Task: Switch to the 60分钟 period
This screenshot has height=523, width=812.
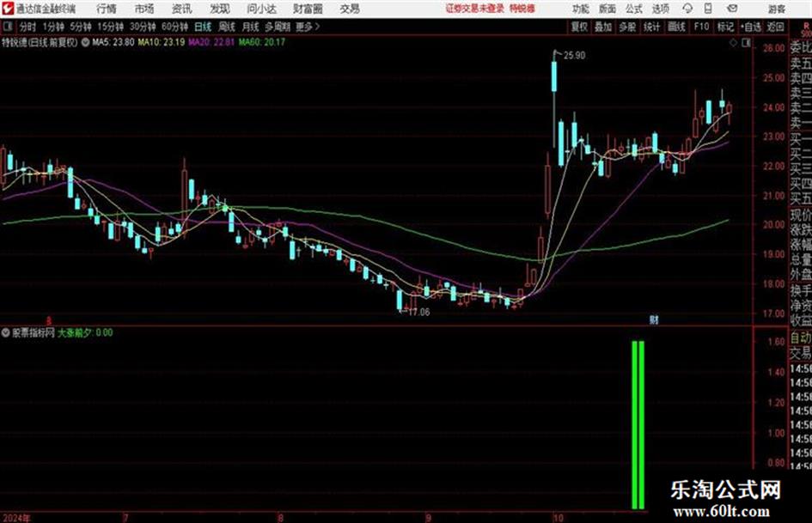Action: [175, 27]
